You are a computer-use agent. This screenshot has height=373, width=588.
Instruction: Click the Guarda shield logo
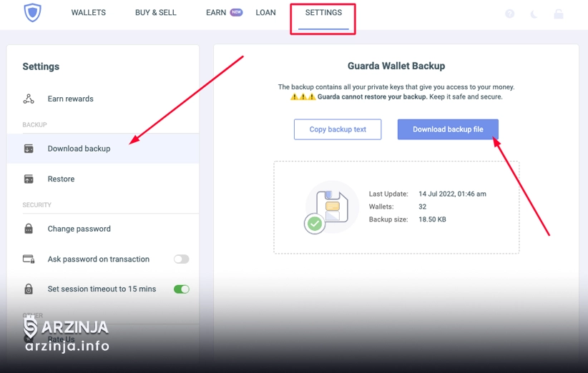pyautogui.click(x=33, y=13)
